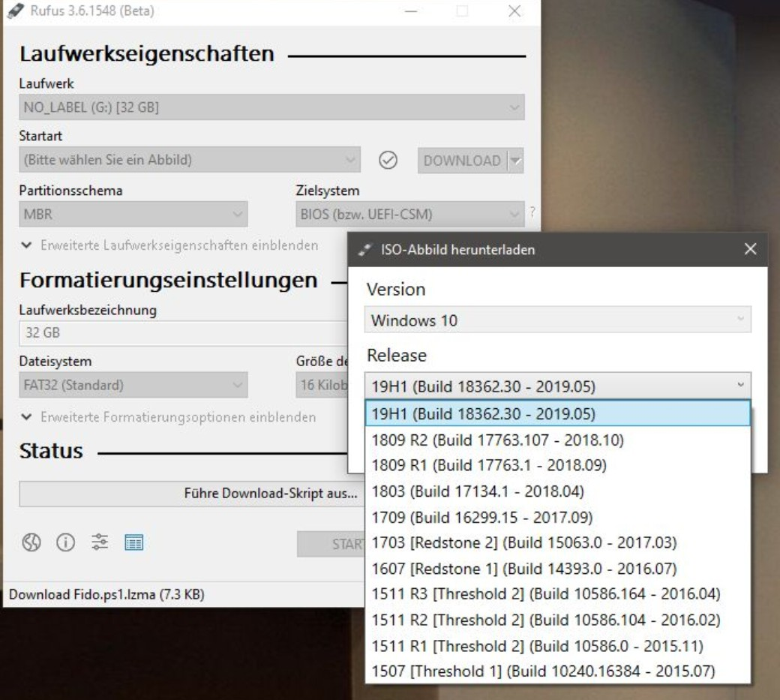Click the DOWNLOAD button
The height and width of the screenshot is (700, 780).
click(463, 161)
